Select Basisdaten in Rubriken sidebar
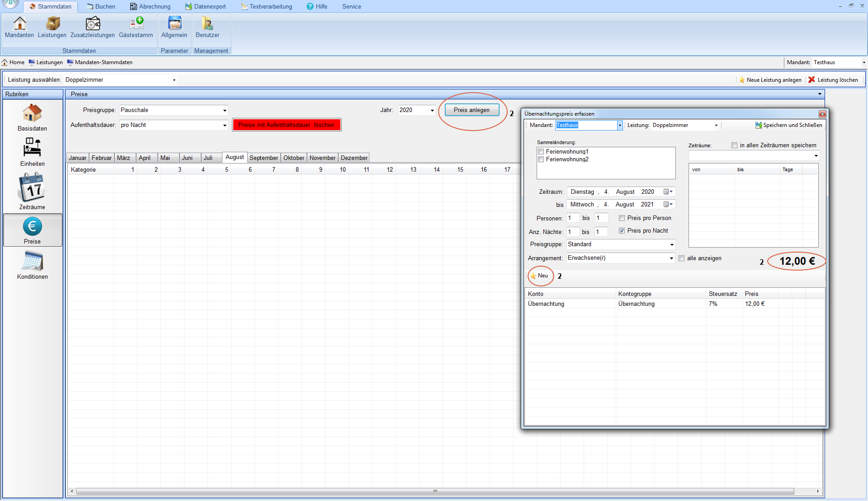The width and height of the screenshot is (868, 501). pyautogui.click(x=32, y=117)
